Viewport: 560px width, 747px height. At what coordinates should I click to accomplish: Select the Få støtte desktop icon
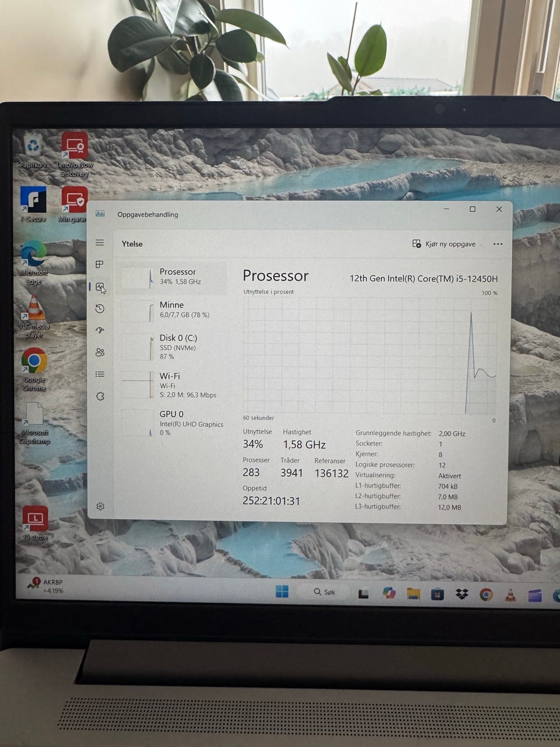pyautogui.click(x=35, y=523)
